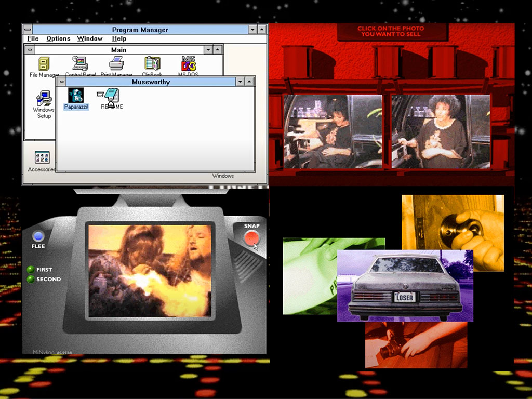Image resolution: width=532 pixels, height=399 pixels.
Task: Choose the left photo to sell
Action: click(332, 131)
